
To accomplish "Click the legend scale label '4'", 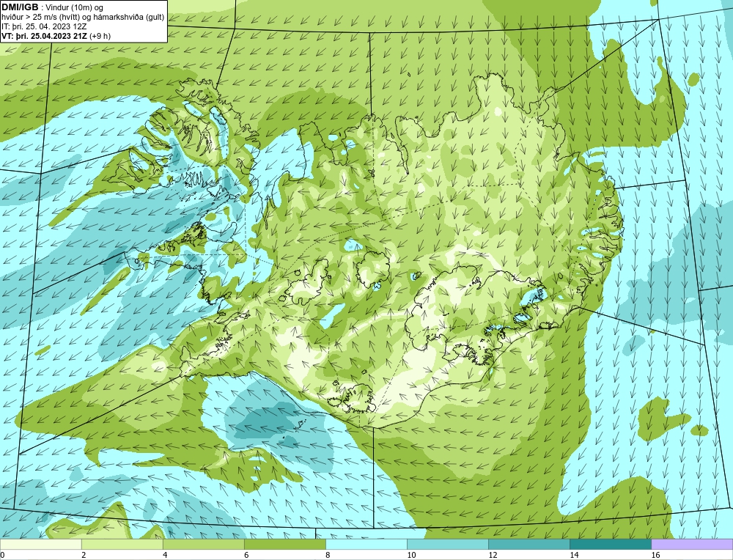I will [164, 555].
